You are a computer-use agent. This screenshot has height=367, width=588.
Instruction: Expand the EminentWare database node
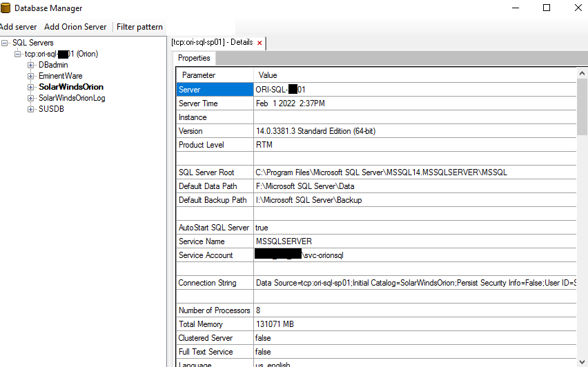pos(31,76)
